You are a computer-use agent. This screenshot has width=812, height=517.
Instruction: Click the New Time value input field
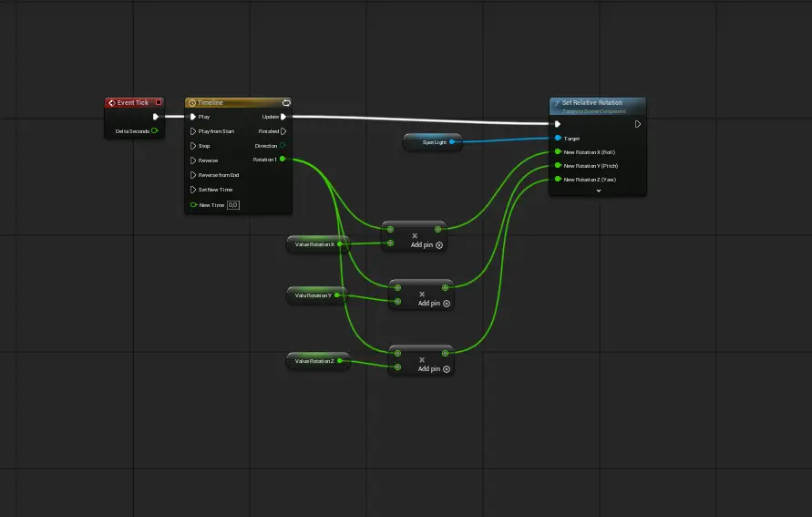[x=233, y=205]
